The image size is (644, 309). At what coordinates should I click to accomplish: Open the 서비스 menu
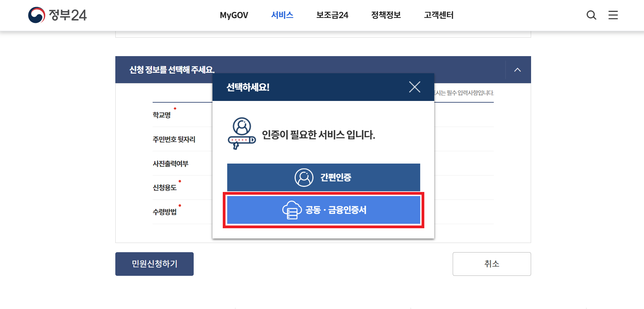pyautogui.click(x=282, y=15)
